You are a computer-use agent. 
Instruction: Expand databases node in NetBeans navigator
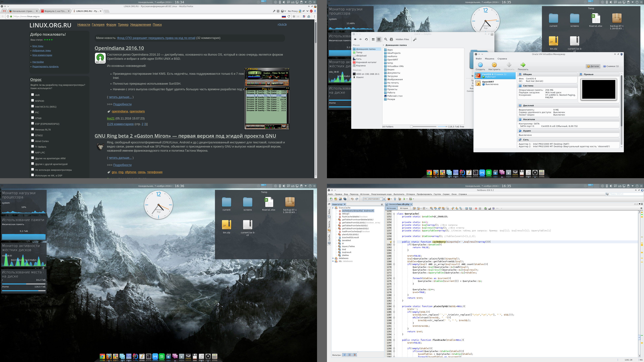point(333,258)
